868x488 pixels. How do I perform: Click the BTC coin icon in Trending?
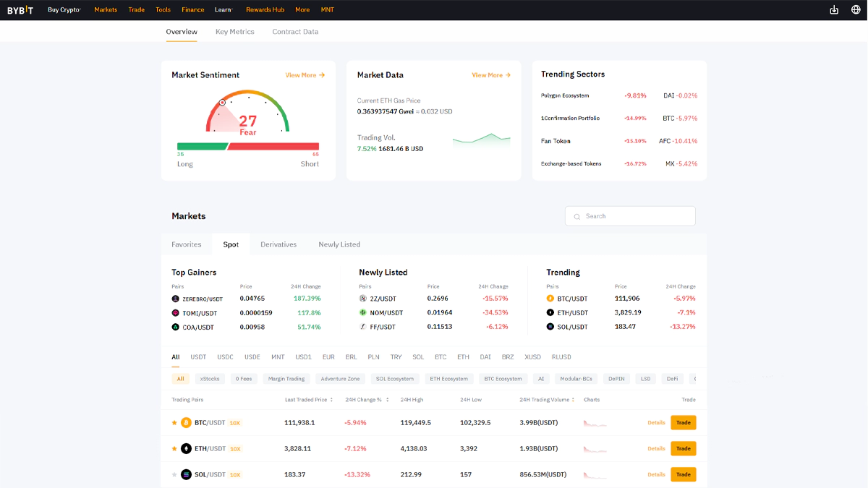click(x=550, y=299)
